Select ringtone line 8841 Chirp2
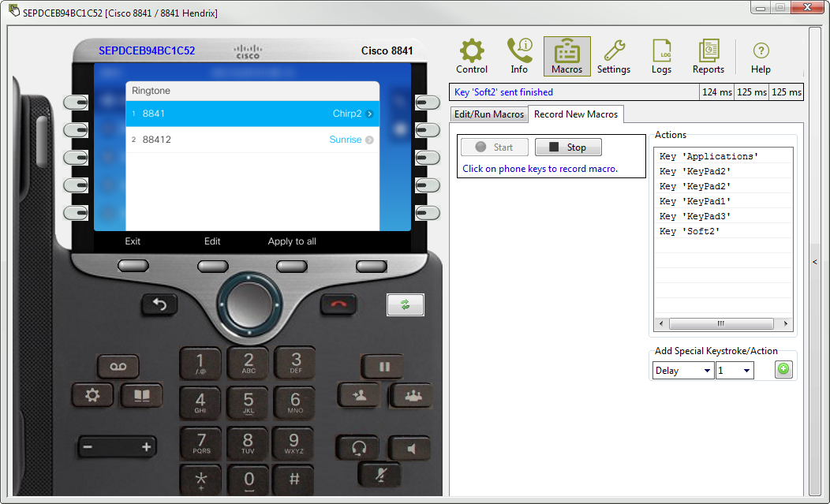830x504 pixels. pos(252,114)
